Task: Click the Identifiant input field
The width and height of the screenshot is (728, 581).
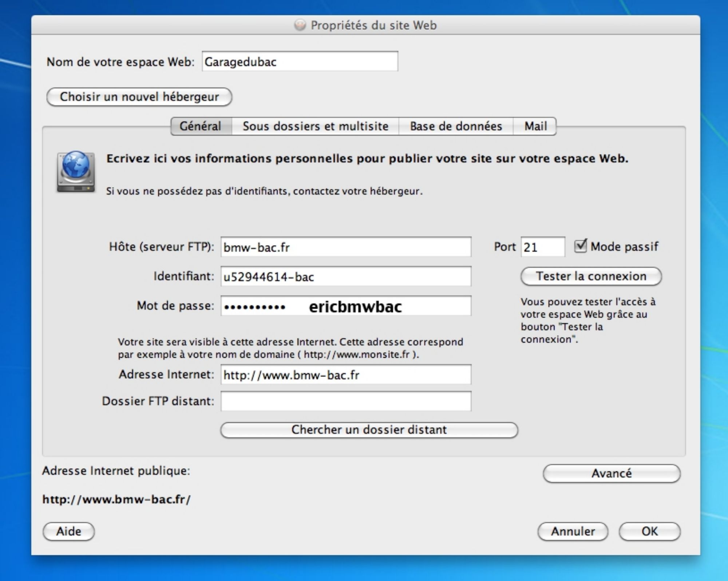Action: (x=345, y=276)
